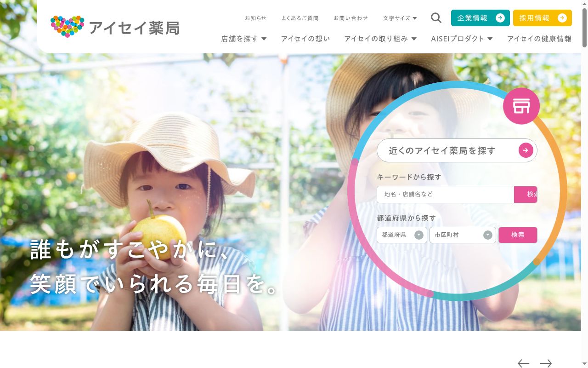588x368 pixels.
Task: Click the 検索 button beside 市区町村
Action: click(x=518, y=235)
